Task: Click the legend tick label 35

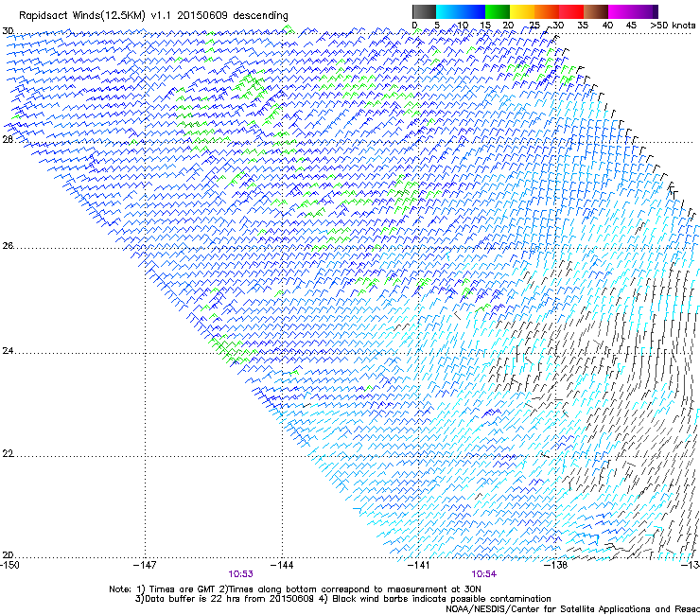Action: (583, 25)
